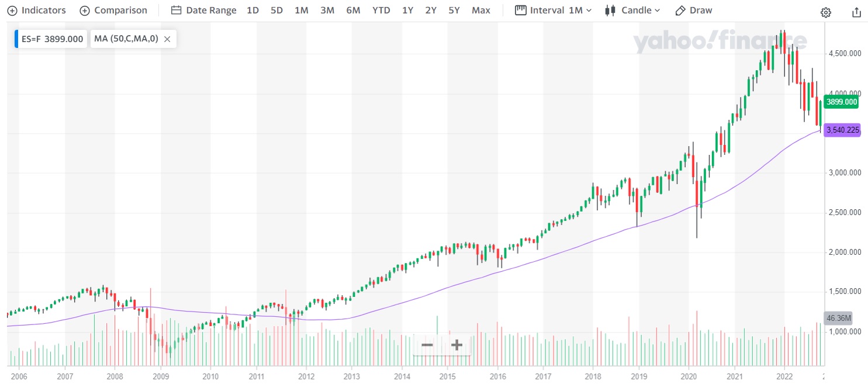
Task: Click the 1,500.000 price axis label
Action: [x=844, y=292]
